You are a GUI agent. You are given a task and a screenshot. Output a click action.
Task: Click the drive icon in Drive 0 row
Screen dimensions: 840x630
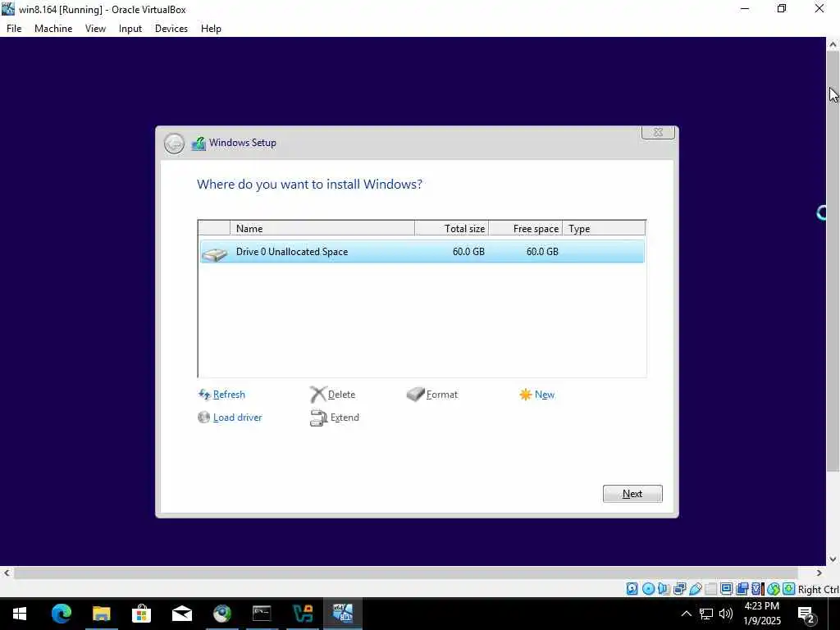(x=215, y=254)
